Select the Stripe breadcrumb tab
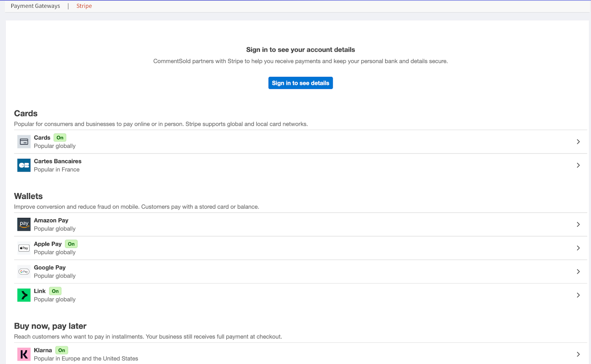 pyautogui.click(x=84, y=6)
